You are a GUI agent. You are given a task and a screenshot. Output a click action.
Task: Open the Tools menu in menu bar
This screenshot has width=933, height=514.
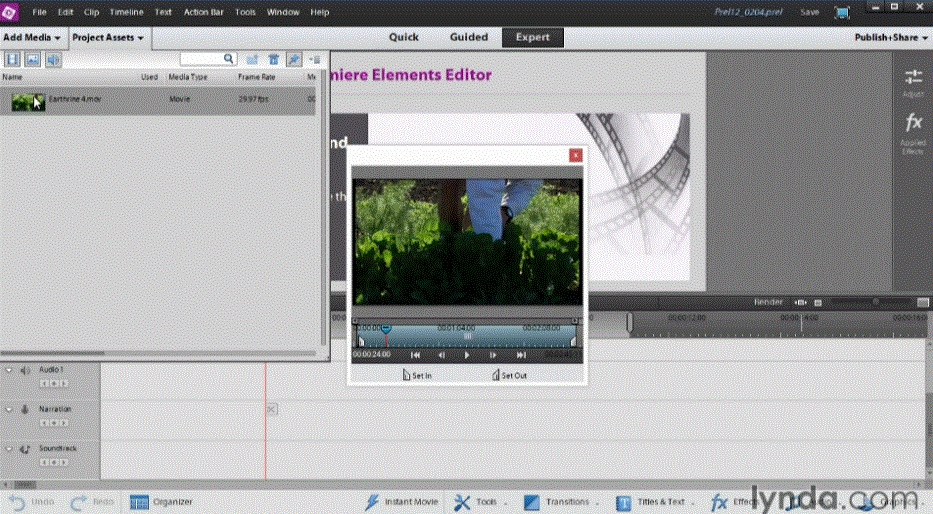pyautogui.click(x=245, y=12)
